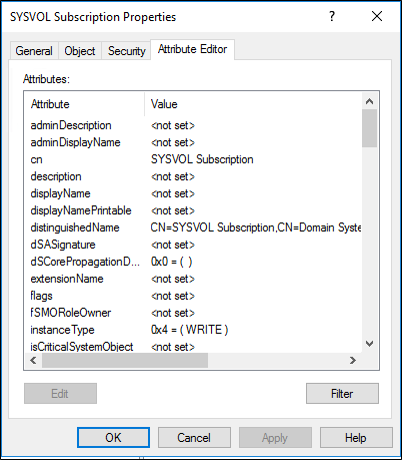Select the distinguishedName attribute row
The height and width of the screenshot is (460, 402).
[194, 228]
